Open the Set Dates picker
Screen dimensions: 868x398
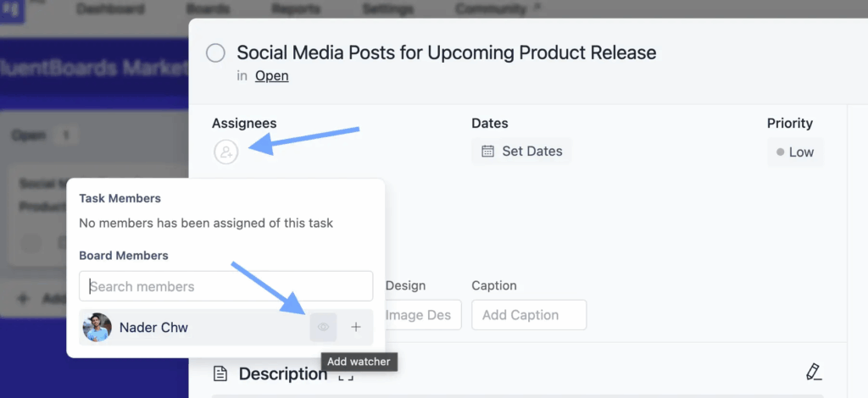[x=522, y=152]
